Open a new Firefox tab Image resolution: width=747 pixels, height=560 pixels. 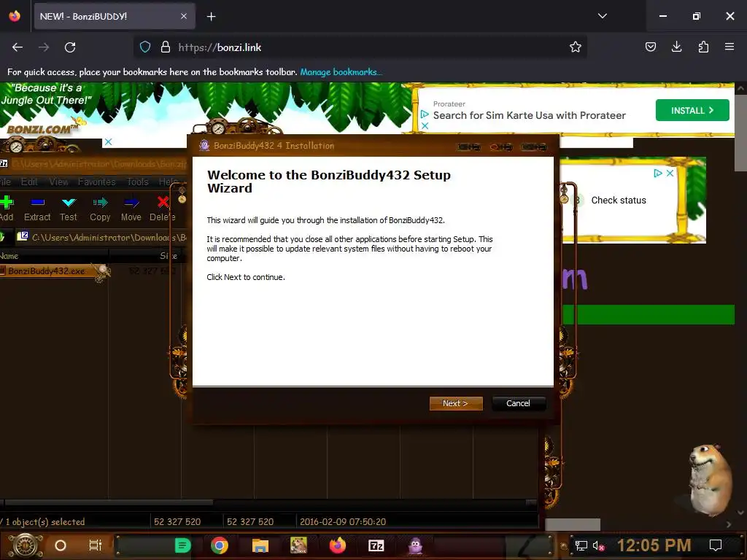click(211, 17)
